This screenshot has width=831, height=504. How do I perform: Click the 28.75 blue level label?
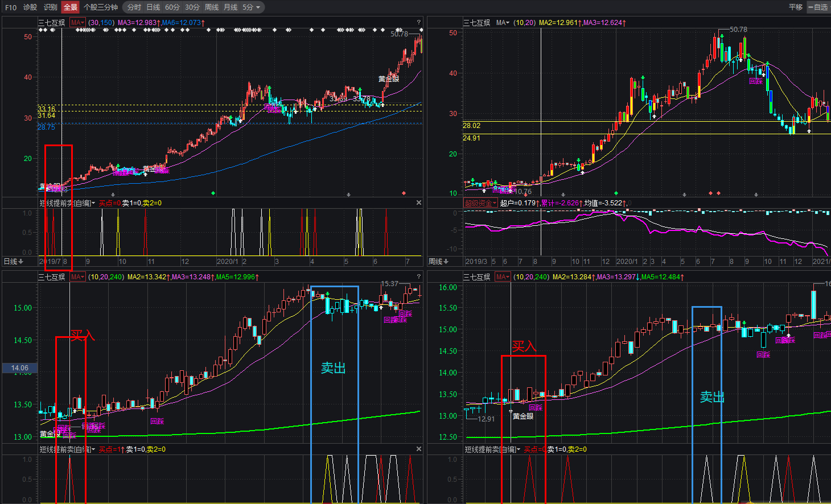(x=47, y=127)
